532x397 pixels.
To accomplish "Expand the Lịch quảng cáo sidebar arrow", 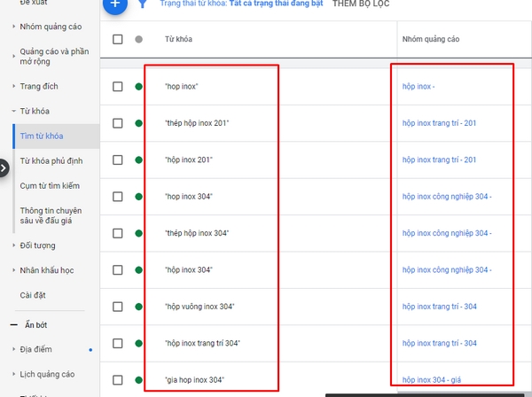I will point(13,374).
